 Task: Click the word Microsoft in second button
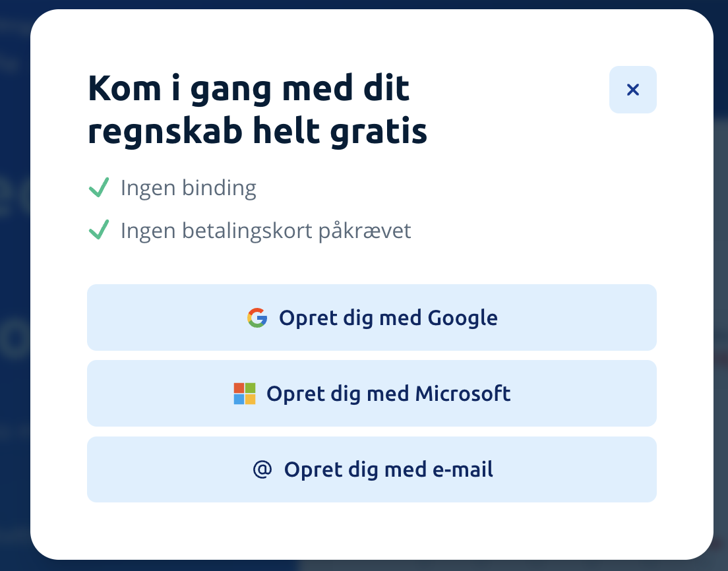pos(462,394)
